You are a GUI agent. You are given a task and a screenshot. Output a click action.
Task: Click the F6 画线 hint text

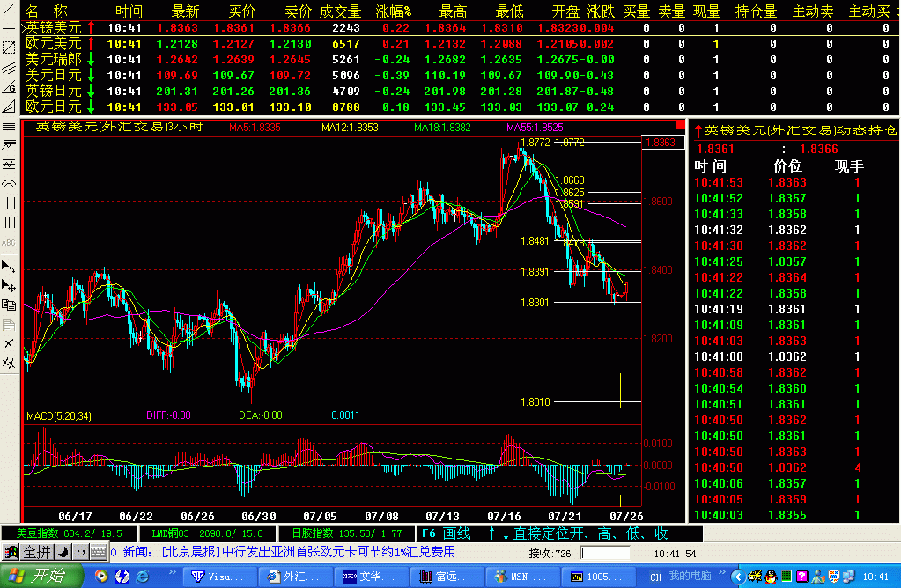click(x=447, y=533)
